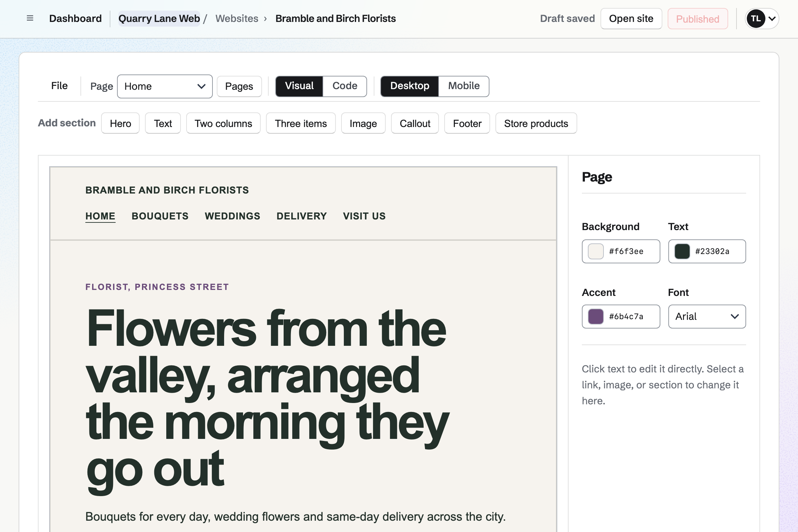
Task: Add a Text section
Action: click(x=163, y=123)
